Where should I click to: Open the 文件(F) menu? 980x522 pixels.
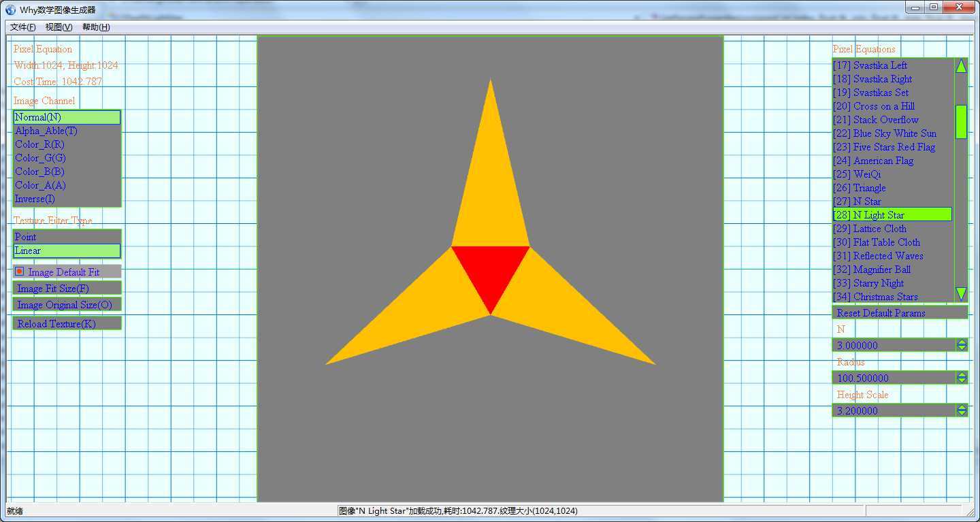click(22, 27)
